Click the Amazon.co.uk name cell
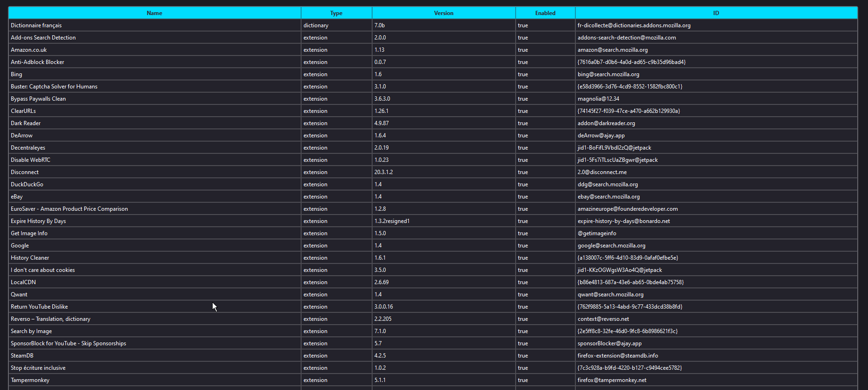The image size is (868, 390). tap(154, 50)
